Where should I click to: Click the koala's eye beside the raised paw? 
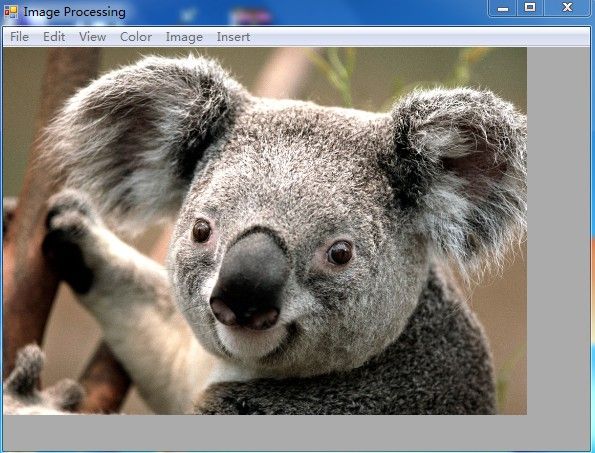(201, 231)
